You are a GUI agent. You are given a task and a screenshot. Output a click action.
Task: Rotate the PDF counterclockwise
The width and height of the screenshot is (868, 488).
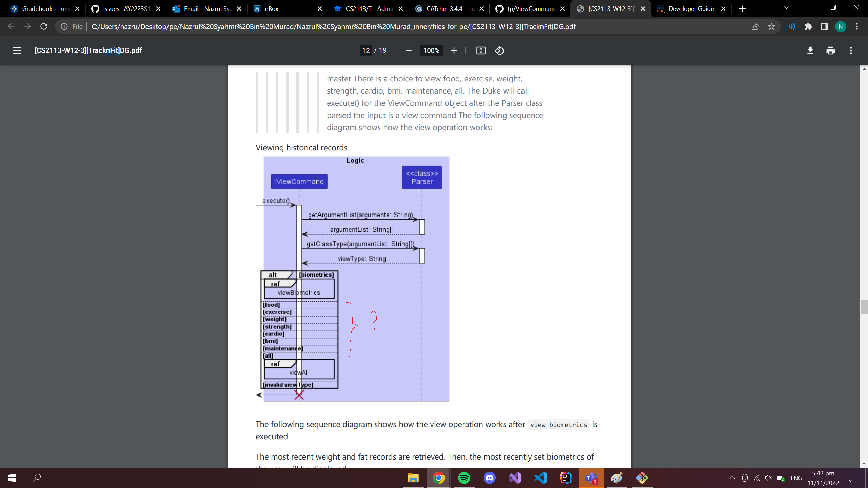point(499,50)
